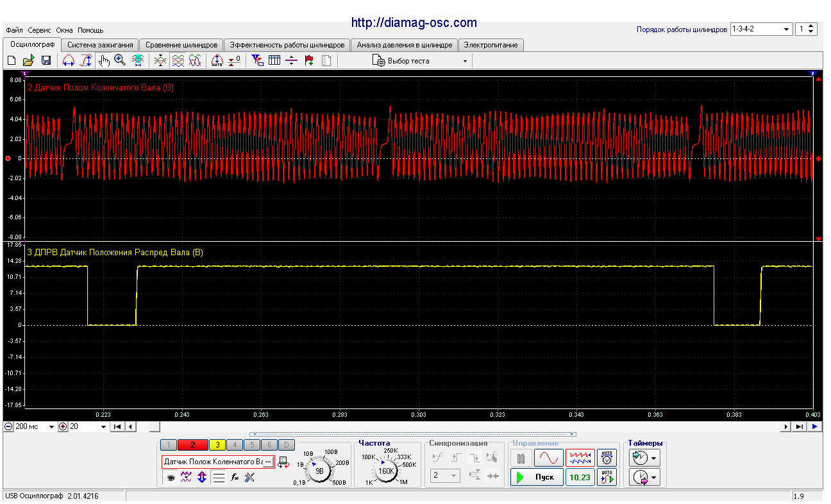The height and width of the screenshot is (504, 831).
Task: Open the cylinder firing order 1-3-4-2 dropdown
Action: [787, 29]
